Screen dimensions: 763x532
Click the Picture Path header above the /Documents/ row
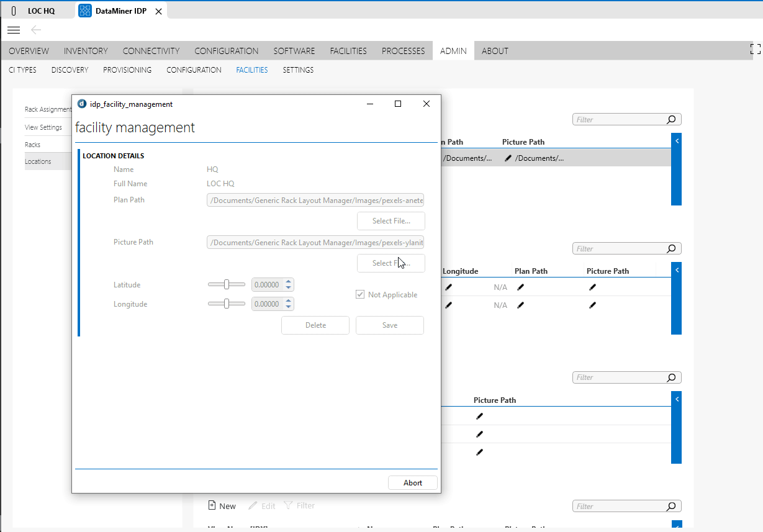[523, 142]
